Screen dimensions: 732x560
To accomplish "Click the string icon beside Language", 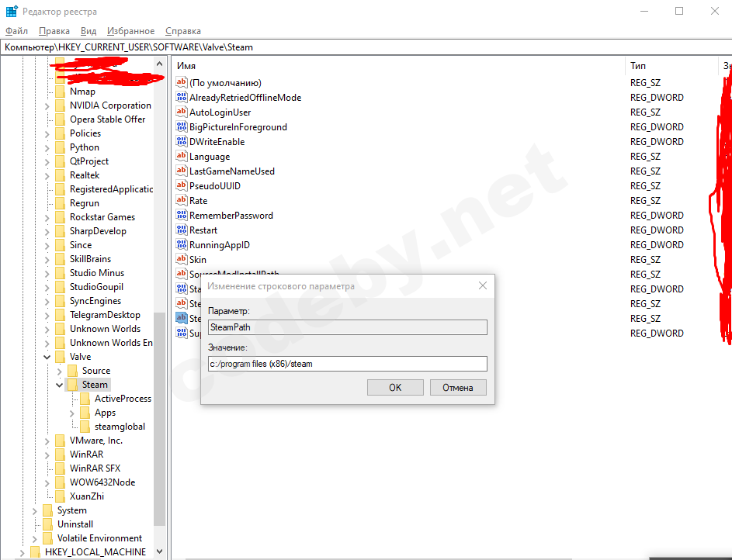I will pos(181,156).
